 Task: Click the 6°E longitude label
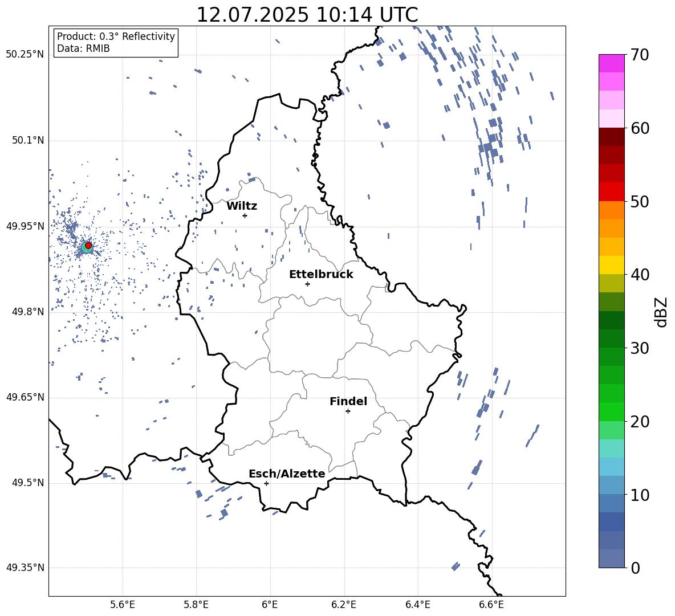[x=270, y=605]
